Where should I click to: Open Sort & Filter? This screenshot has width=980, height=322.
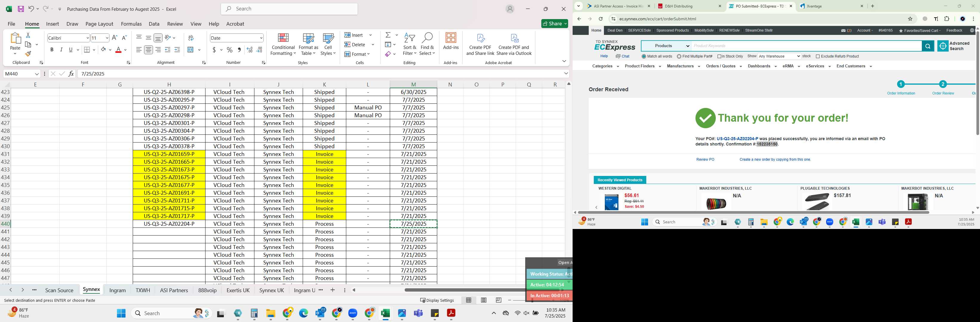(409, 44)
